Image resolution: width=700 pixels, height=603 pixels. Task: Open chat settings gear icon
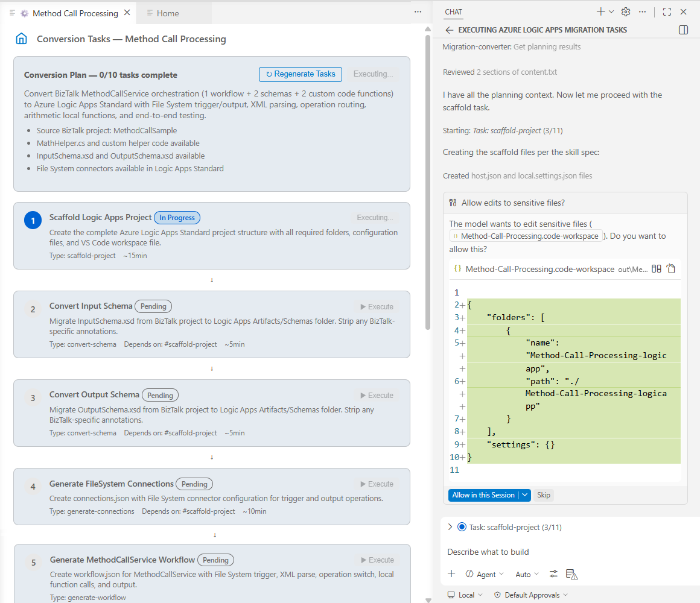626,12
